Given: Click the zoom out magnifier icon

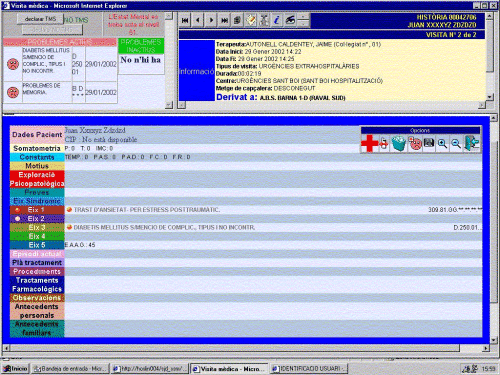Looking at the screenshot, I should tap(456, 144).
